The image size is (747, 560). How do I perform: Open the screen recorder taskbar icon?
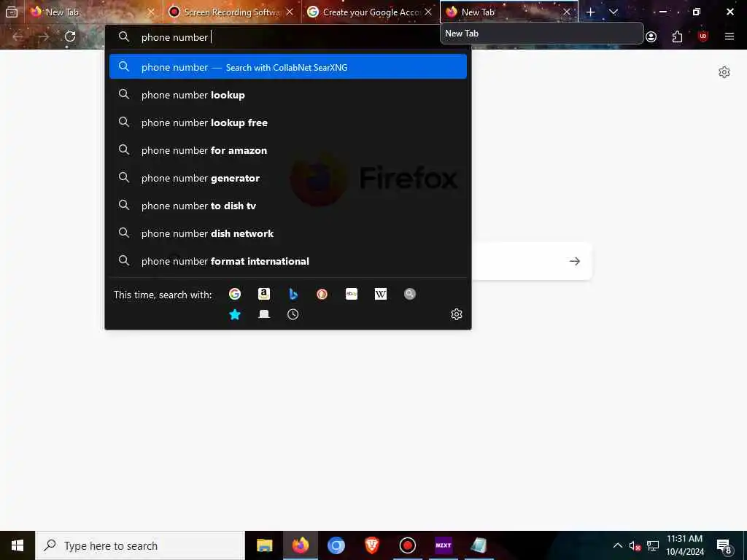407,545
